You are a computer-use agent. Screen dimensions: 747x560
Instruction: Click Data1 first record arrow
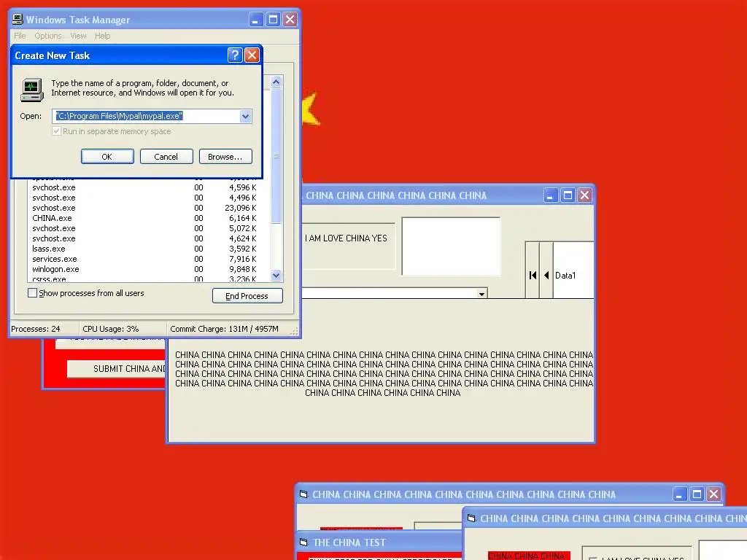[x=533, y=275]
